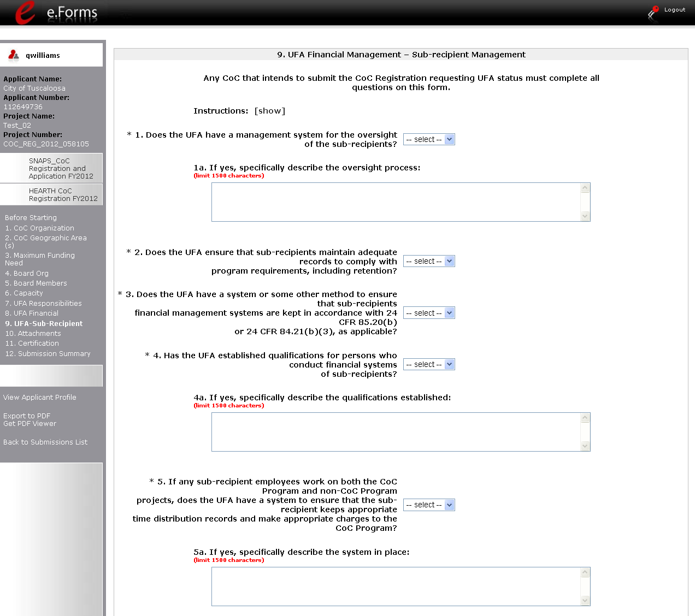Open SNAPS_CoC Registration and Application FY2012

pos(61,168)
